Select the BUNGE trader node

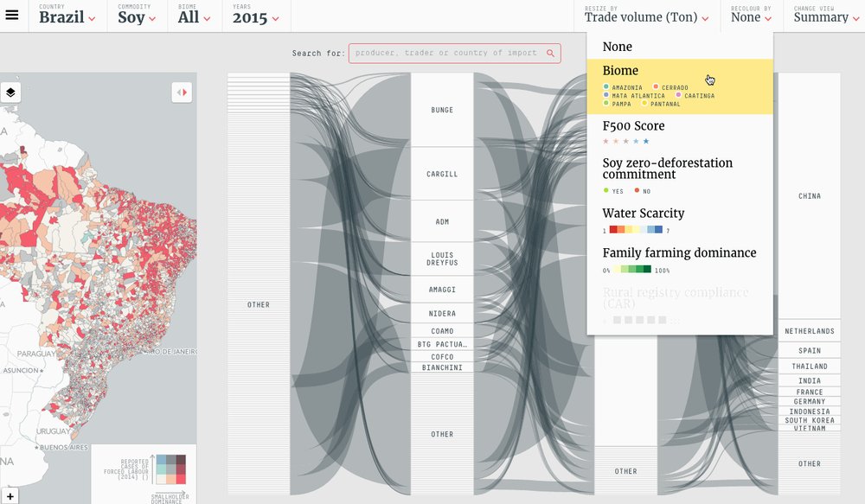pyautogui.click(x=442, y=110)
